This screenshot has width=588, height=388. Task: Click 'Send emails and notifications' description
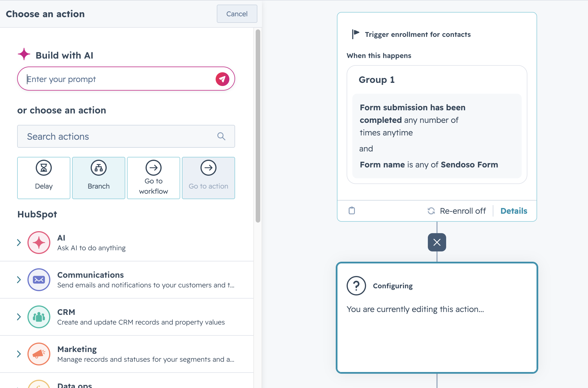coord(146,285)
